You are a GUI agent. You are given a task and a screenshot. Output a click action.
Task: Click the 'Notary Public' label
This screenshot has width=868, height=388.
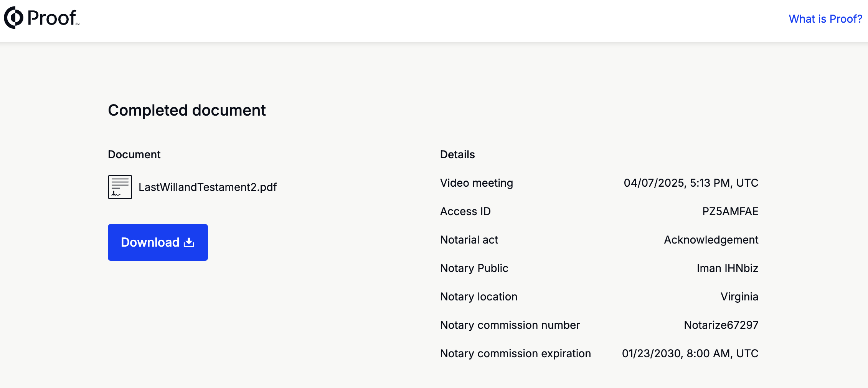click(x=474, y=268)
